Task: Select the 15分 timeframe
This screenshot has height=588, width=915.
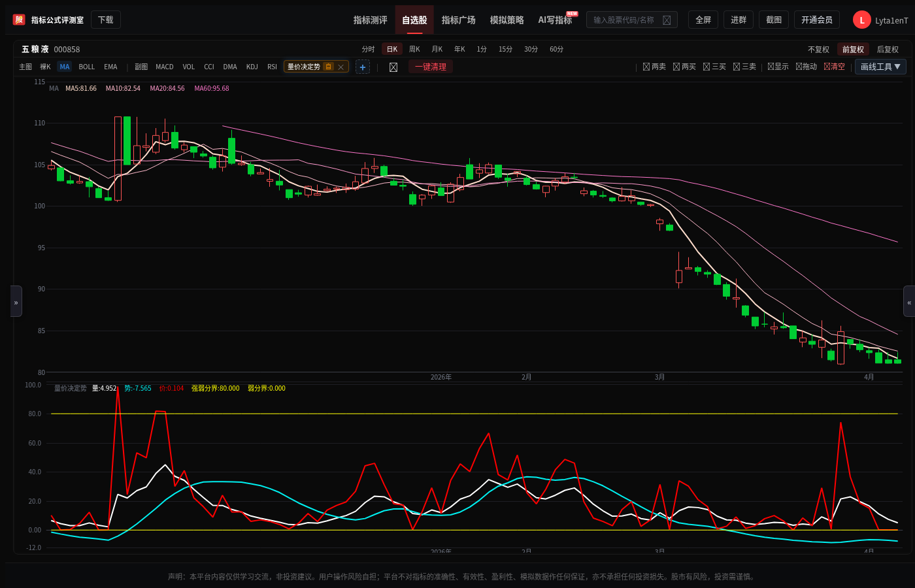Action: (x=505, y=50)
